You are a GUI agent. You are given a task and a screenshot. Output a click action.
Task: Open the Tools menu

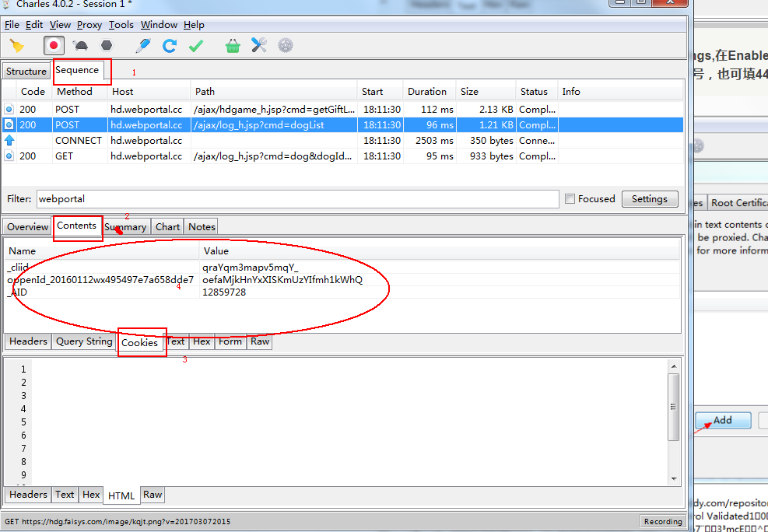[x=121, y=25]
